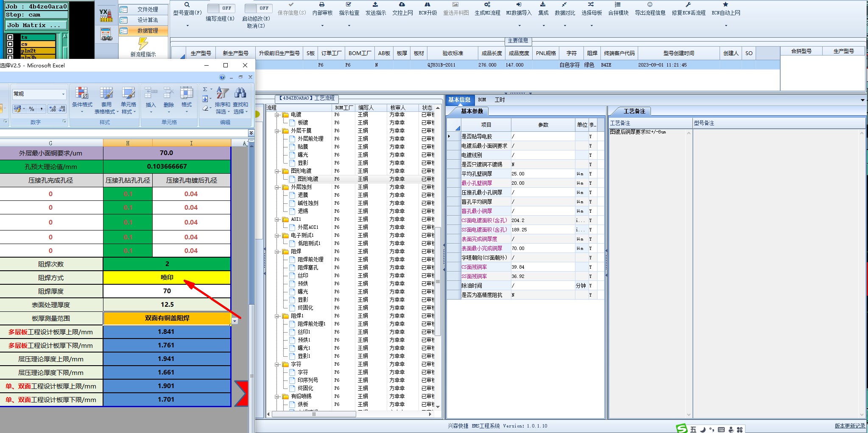
Task: Click the 型号查询 search icon
Action: pos(187,5)
